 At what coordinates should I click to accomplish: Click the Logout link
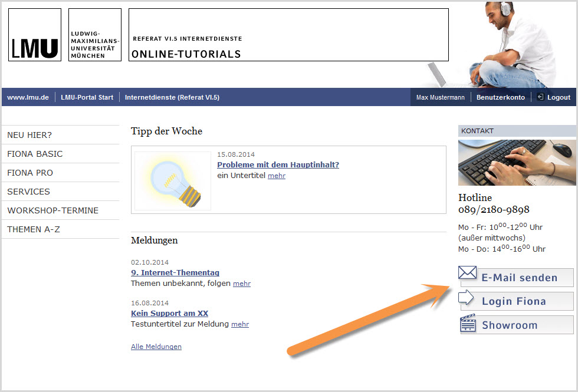(559, 97)
